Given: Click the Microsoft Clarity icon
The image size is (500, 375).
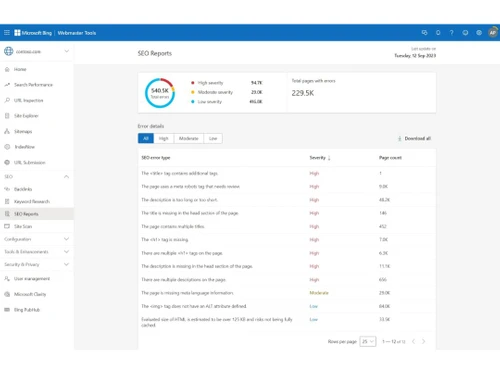Looking at the screenshot, I should [7, 294].
